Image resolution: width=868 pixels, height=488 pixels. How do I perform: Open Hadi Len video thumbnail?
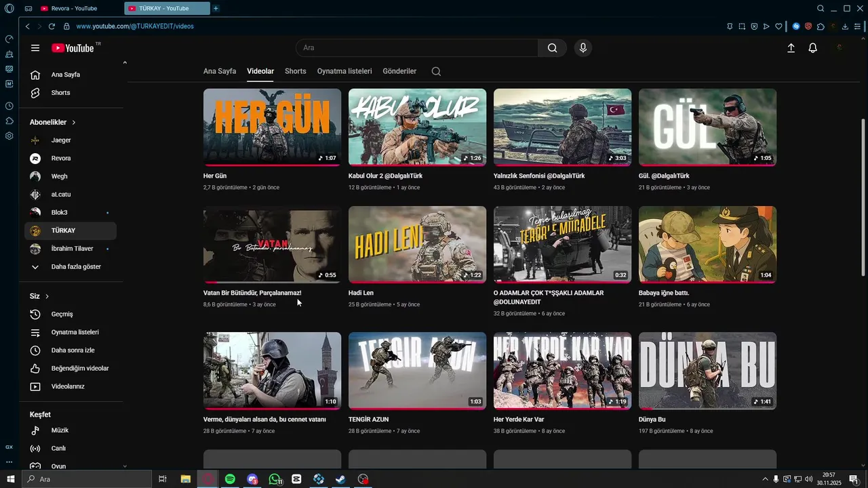pos(417,244)
